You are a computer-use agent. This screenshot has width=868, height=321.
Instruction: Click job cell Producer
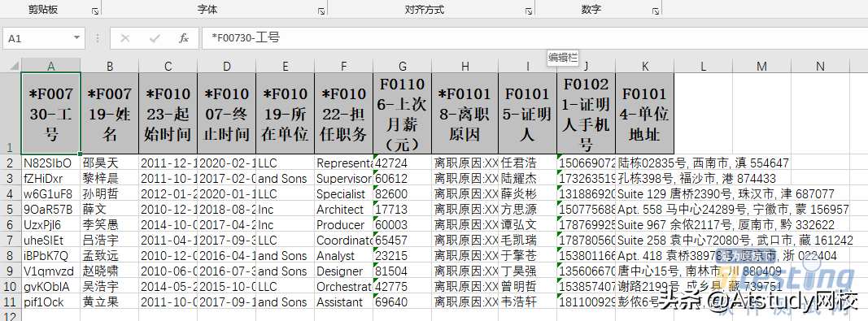[x=344, y=224]
